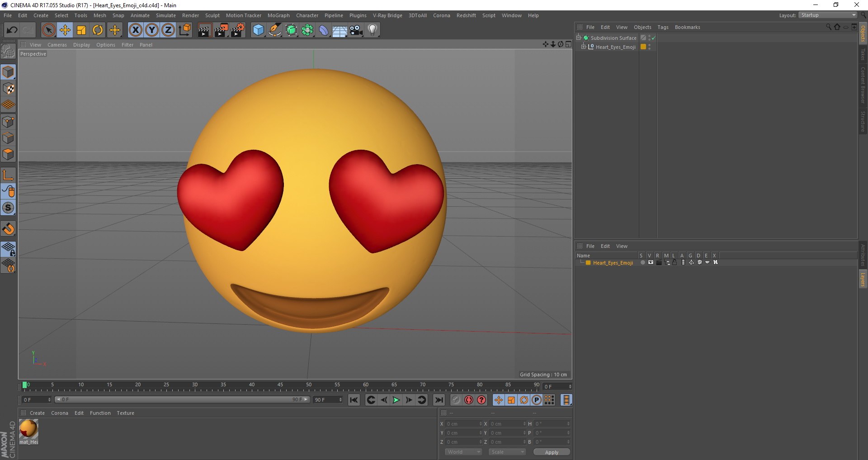The height and width of the screenshot is (460, 868).
Task: Collapse the Subdivision Surface tree node
Action: 578,38
